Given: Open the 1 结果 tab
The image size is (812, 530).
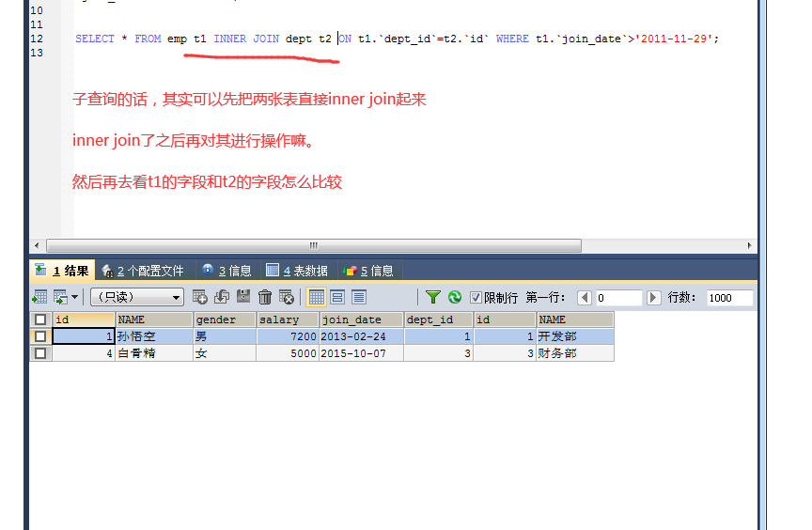Looking at the screenshot, I should click(62, 271).
